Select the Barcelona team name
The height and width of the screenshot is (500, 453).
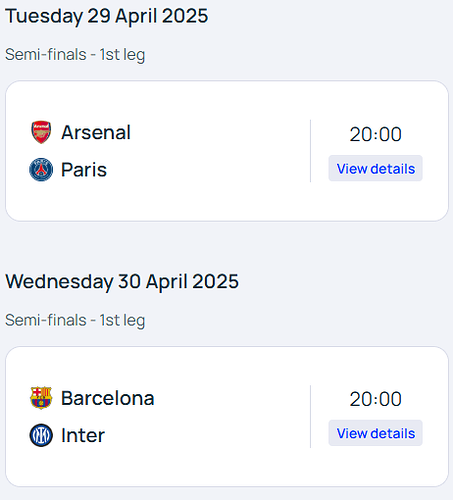(x=107, y=398)
